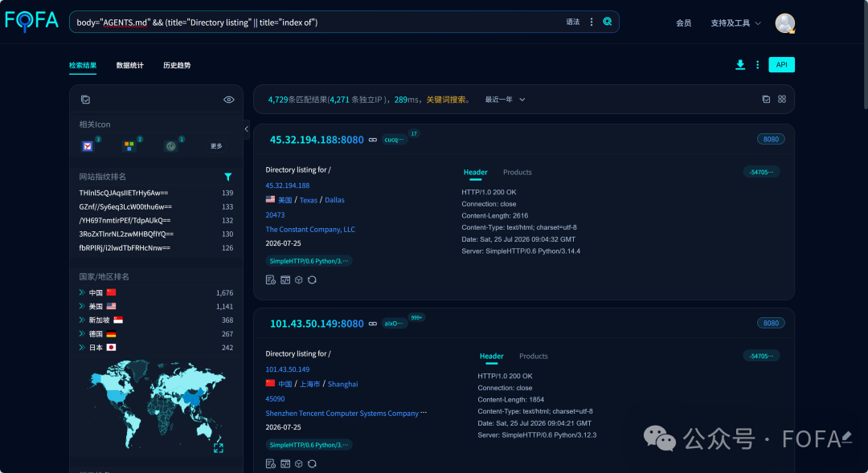
Task: Expand the 支持及工具 dropdown
Action: pos(735,22)
